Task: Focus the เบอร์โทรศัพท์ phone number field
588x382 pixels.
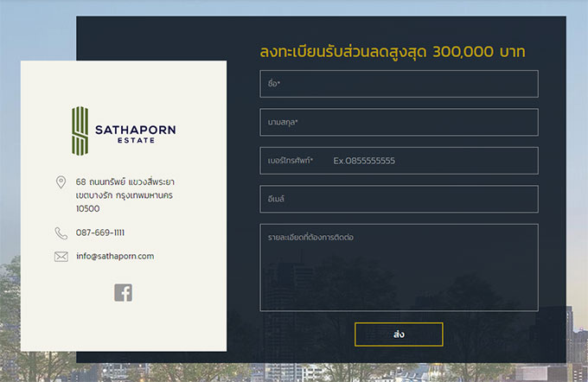Action: coord(399,161)
